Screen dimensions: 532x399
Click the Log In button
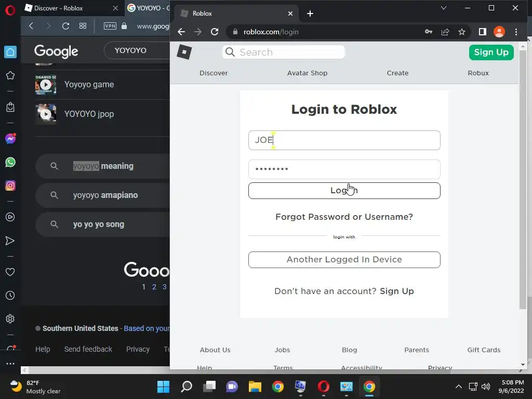344,191
